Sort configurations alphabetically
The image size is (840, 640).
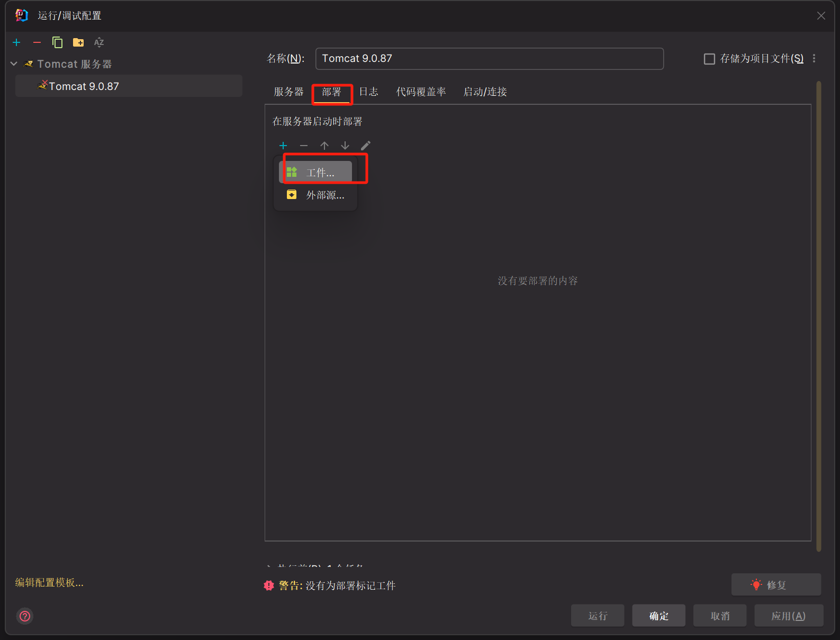[99, 42]
